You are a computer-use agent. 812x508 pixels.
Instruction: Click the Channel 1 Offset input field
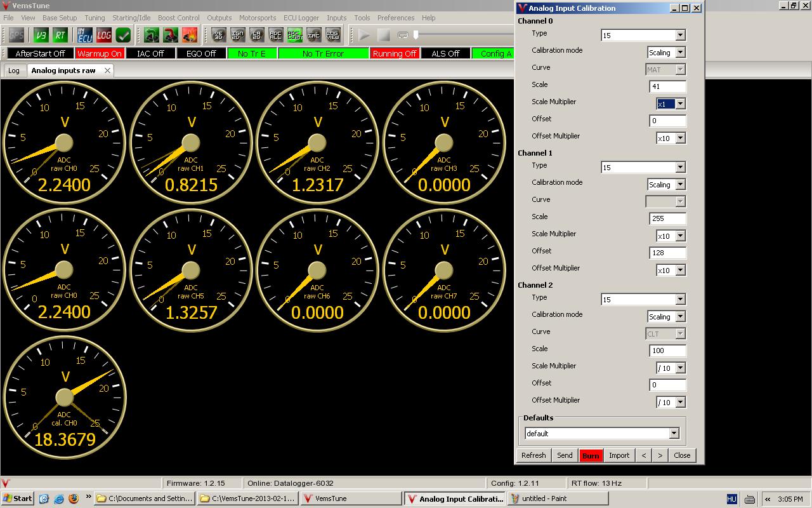pyautogui.click(x=667, y=253)
